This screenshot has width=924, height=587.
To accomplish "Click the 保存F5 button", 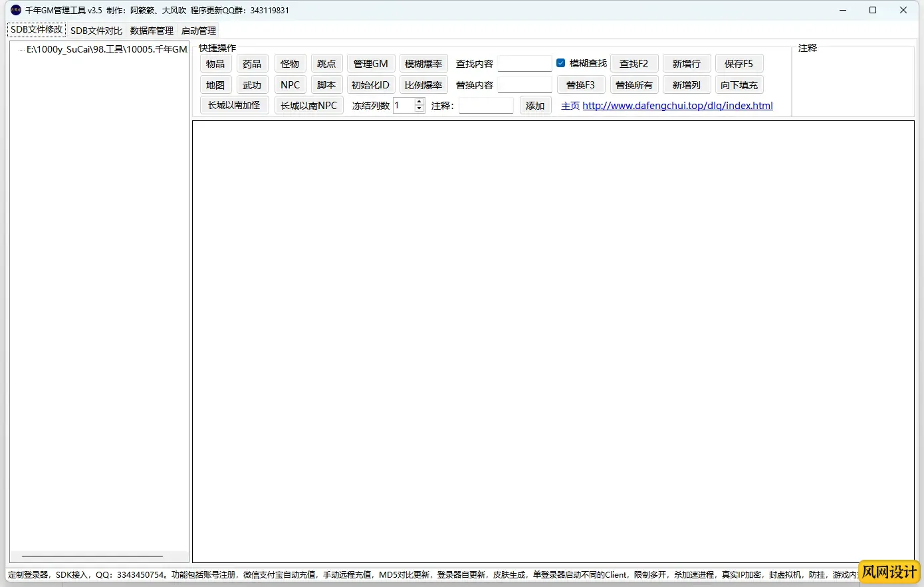I will pos(739,64).
